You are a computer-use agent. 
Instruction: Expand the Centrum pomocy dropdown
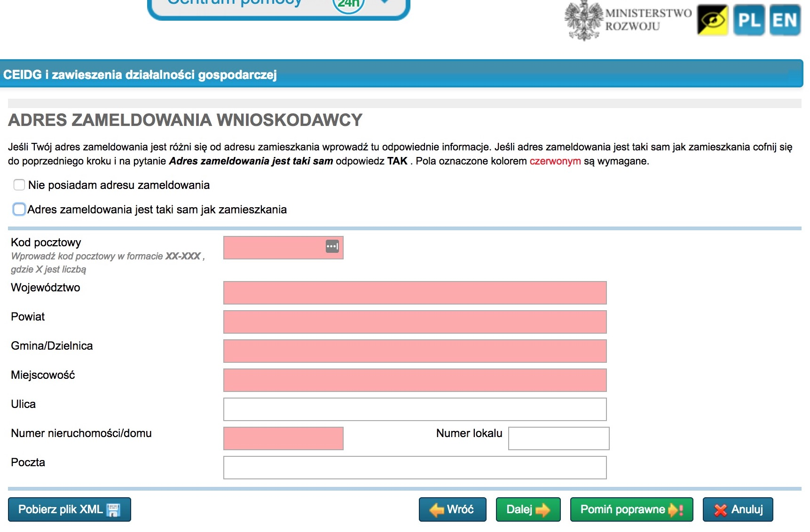(385, 2)
